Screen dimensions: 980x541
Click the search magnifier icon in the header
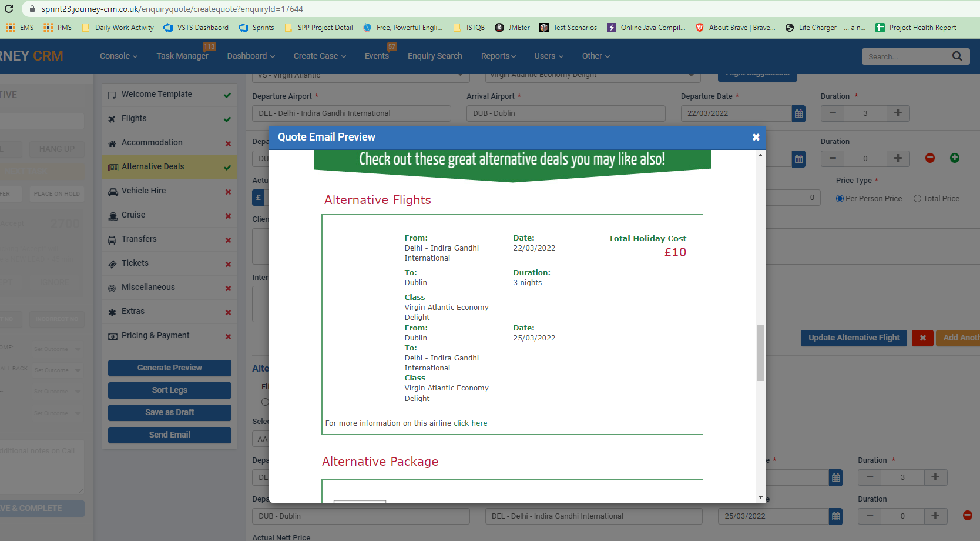tap(957, 56)
